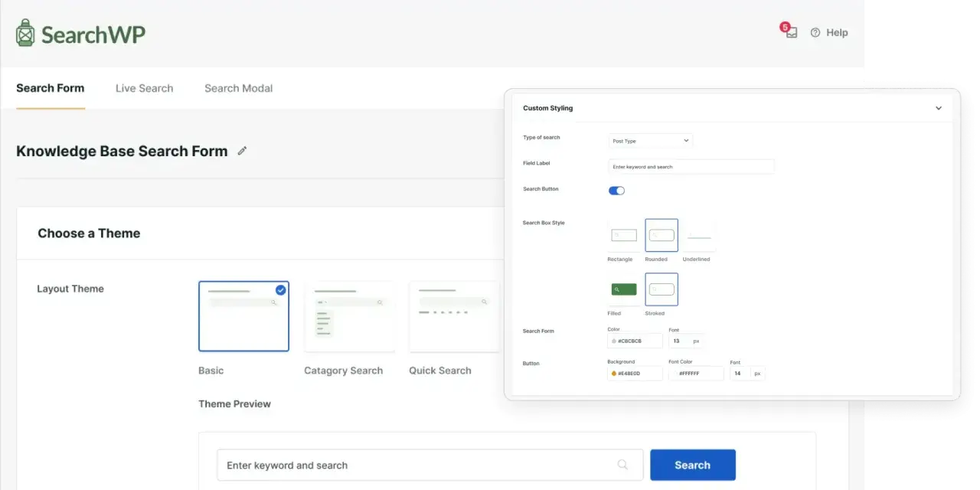Open the Help link
The height and width of the screenshot is (490, 980).
[x=829, y=32]
